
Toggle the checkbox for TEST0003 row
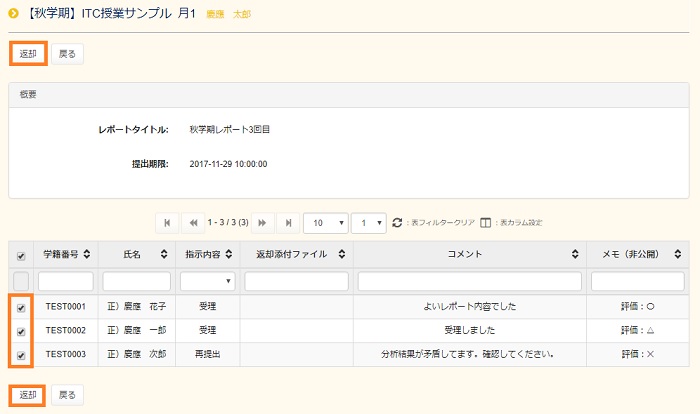coord(21,354)
